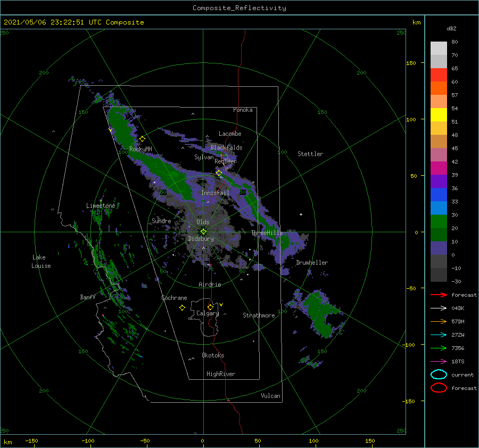
Task: Click the yellow diamond marker beside RockyMH
Action: pos(142,139)
